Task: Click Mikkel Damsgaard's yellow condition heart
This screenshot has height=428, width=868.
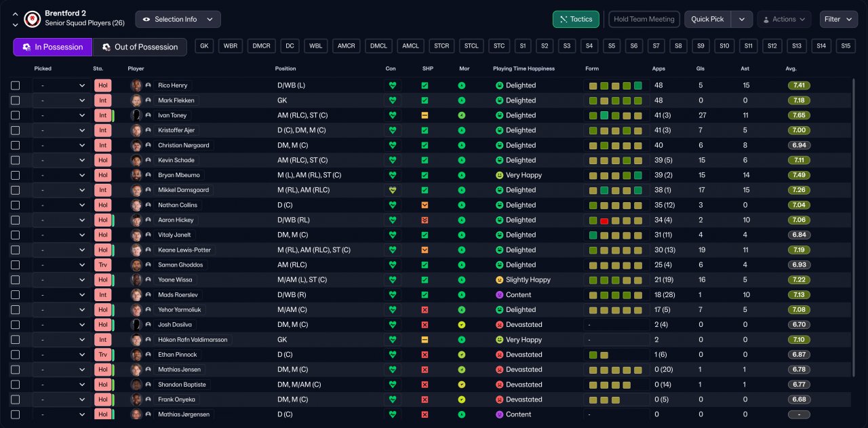Action: 391,190
